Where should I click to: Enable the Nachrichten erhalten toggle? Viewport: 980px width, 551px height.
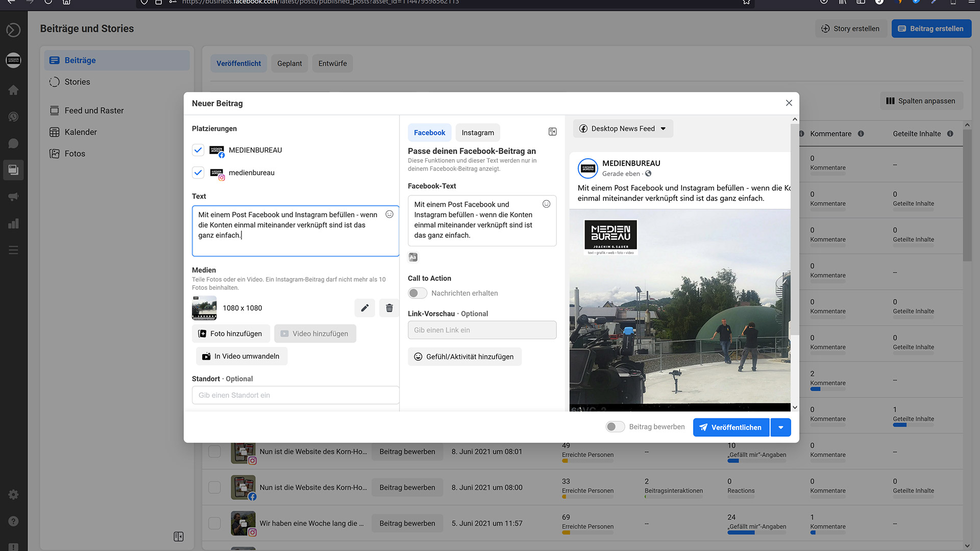417,293
